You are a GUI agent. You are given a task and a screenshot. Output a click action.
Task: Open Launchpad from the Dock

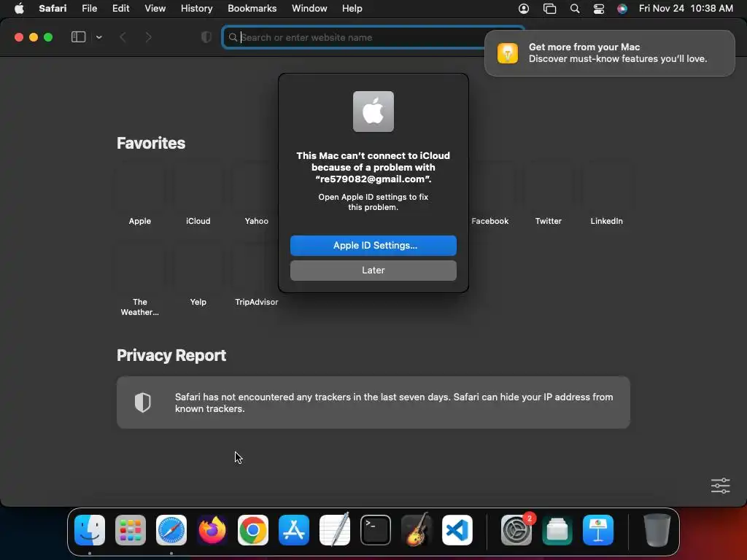(131, 530)
